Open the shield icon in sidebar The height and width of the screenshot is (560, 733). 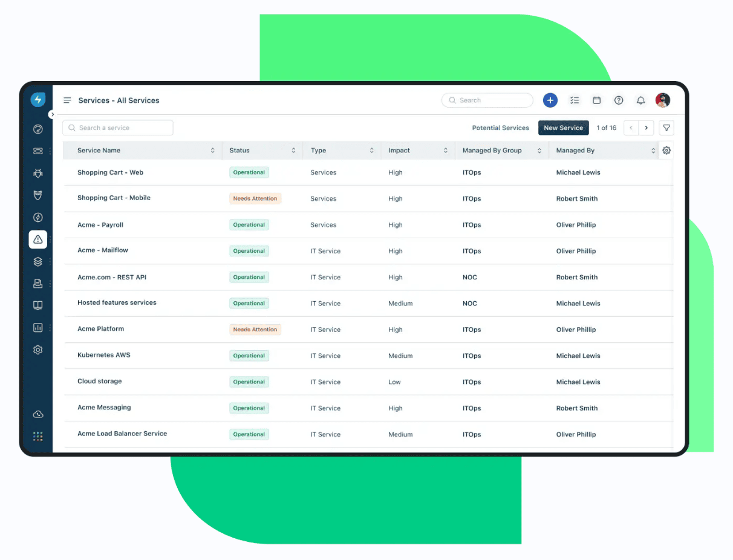point(38,195)
